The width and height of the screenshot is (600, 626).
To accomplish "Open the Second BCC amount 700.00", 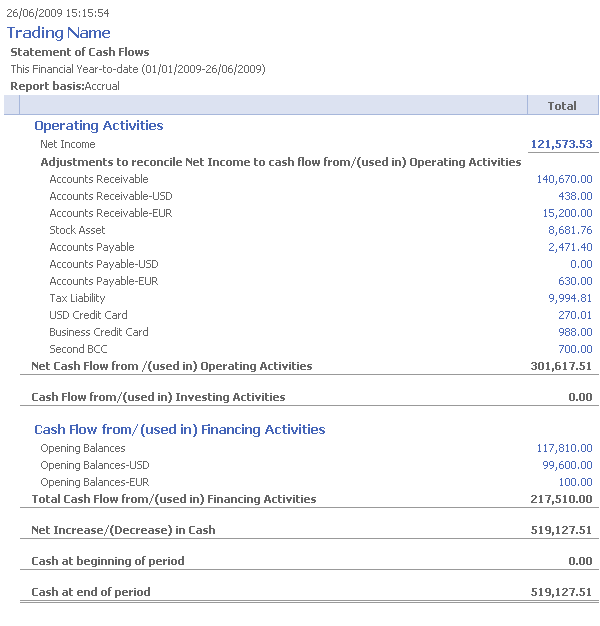I will (575, 349).
